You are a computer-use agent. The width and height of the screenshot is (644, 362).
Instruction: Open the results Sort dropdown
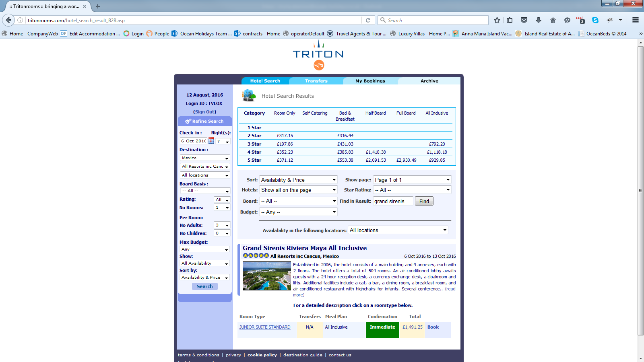pos(298,180)
